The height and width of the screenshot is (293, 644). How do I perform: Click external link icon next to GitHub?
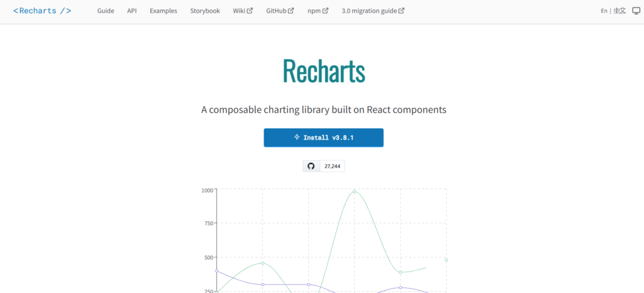tap(291, 11)
